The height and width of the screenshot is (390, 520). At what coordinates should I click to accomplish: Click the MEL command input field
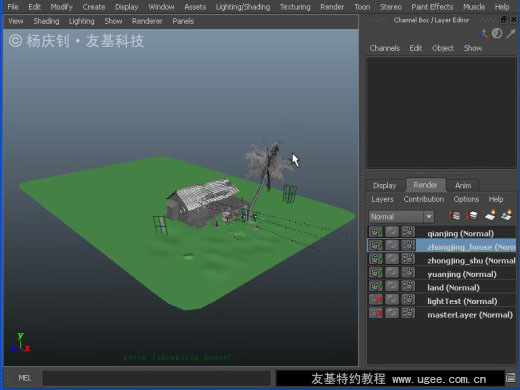[x=157, y=378]
